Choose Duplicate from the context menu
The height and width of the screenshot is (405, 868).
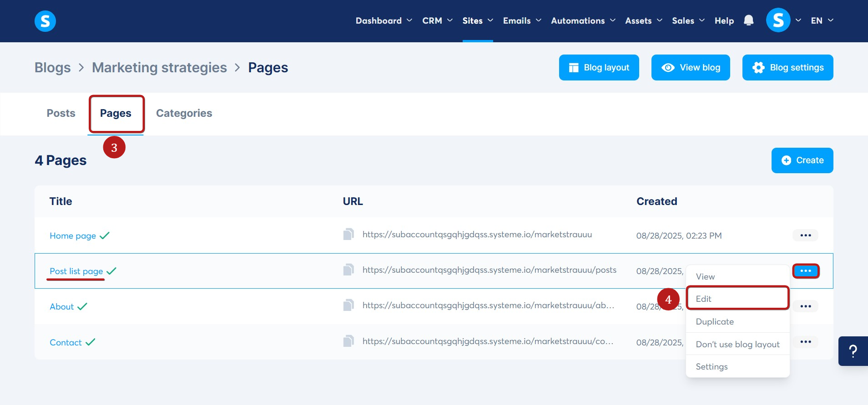point(737,321)
